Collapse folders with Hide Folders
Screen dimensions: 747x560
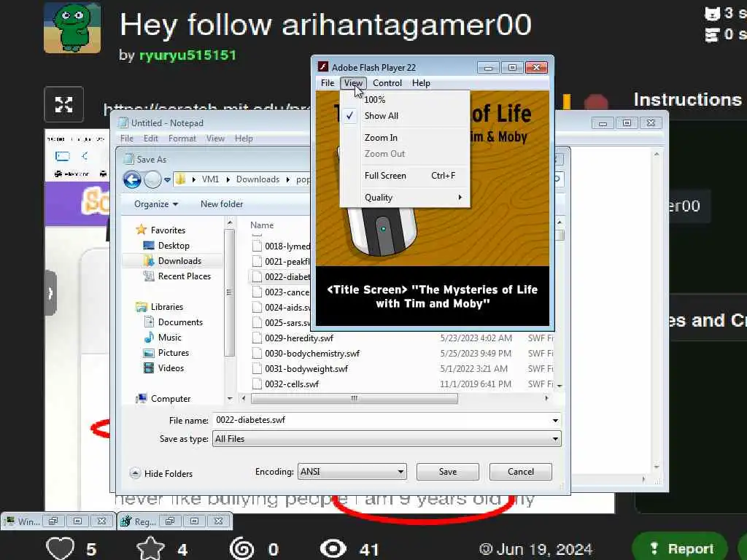click(161, 473)
